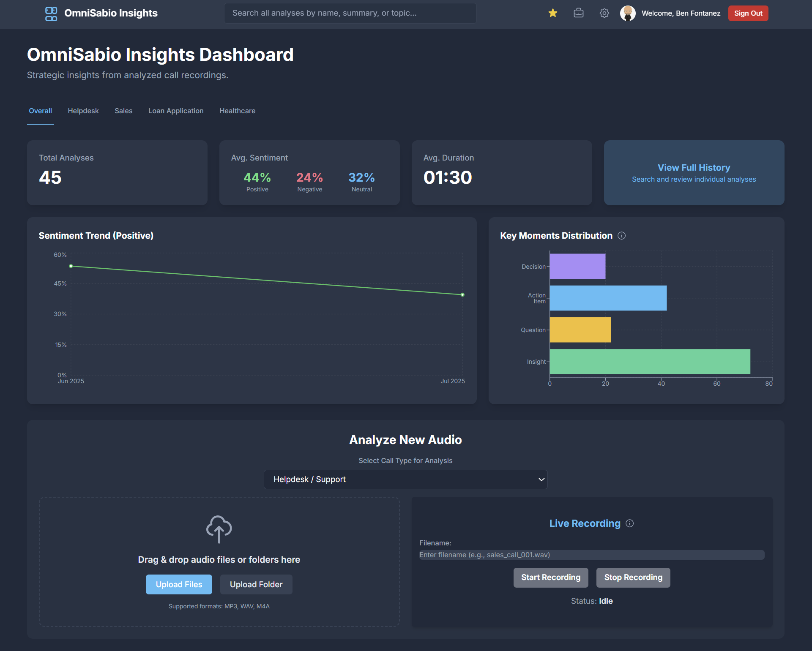Open favorites via the star icon
This screenshot has width=812, height=651.
point(552,13)
